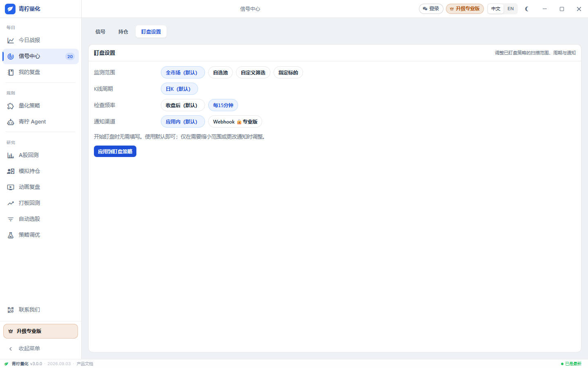
Task: Click the 联系我们 QR code icon
Action: tap(11, 310)
